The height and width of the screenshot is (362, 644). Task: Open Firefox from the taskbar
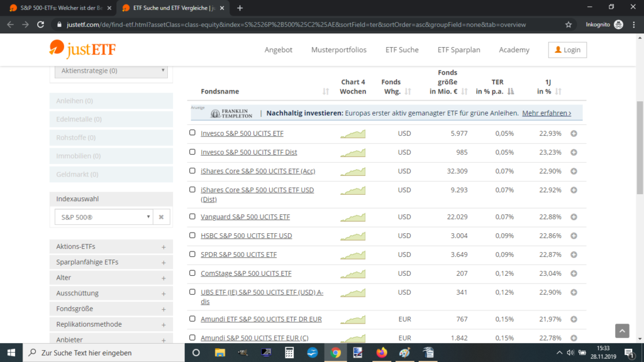click(382, 353)
